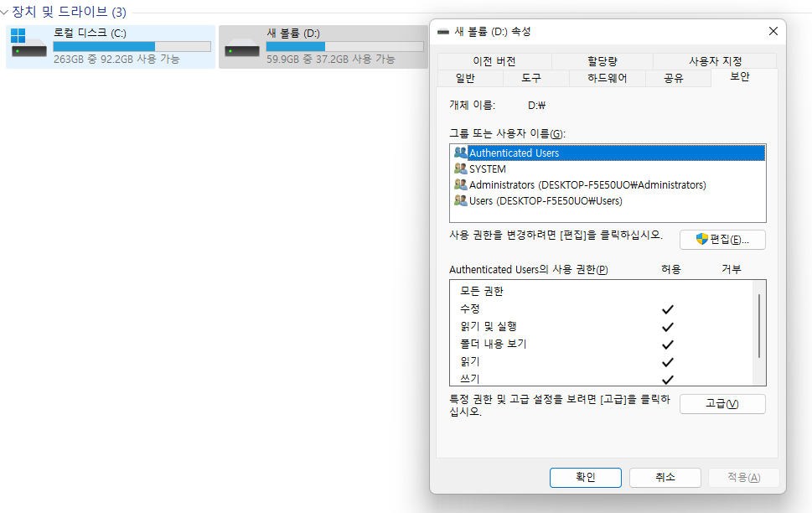Click the drive icon in the dialog title bar
The height and width of the screenshot is (513, 812).
pos(444,31)
